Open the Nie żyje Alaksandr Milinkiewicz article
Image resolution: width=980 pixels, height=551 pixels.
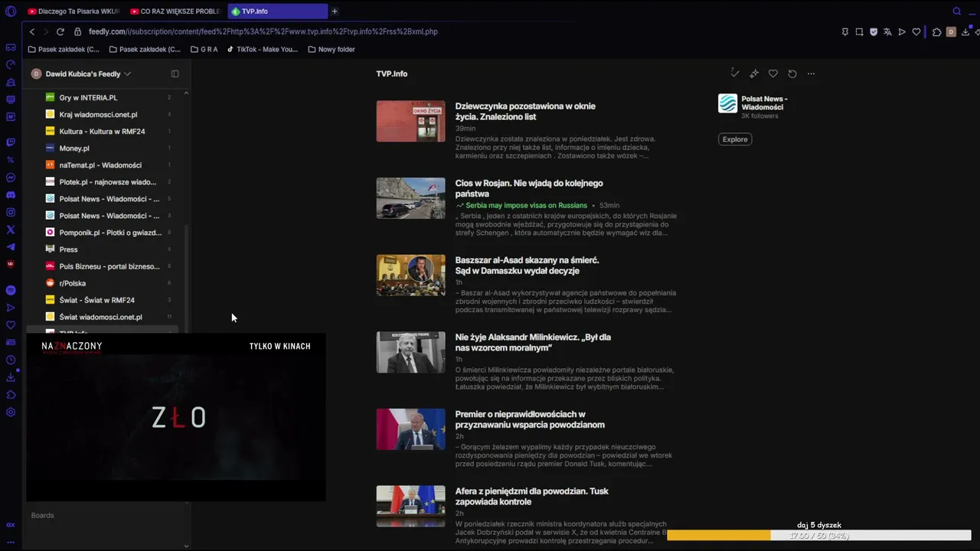pyautogui.click(x=533, y=342)
